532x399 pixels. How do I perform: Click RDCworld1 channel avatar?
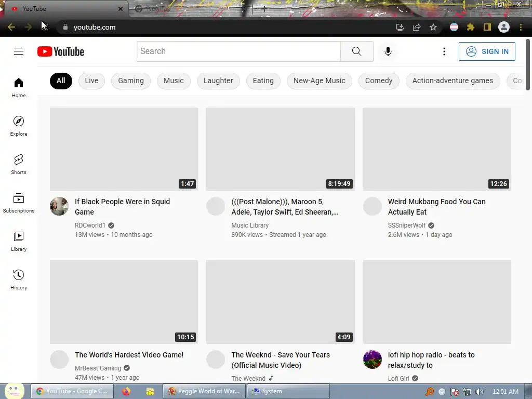[59, 206]
